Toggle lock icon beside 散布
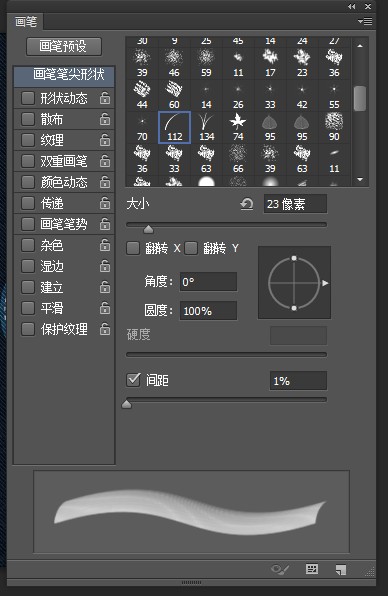The image size is (388, 596). pyautogui.click(x=105, y=119)
